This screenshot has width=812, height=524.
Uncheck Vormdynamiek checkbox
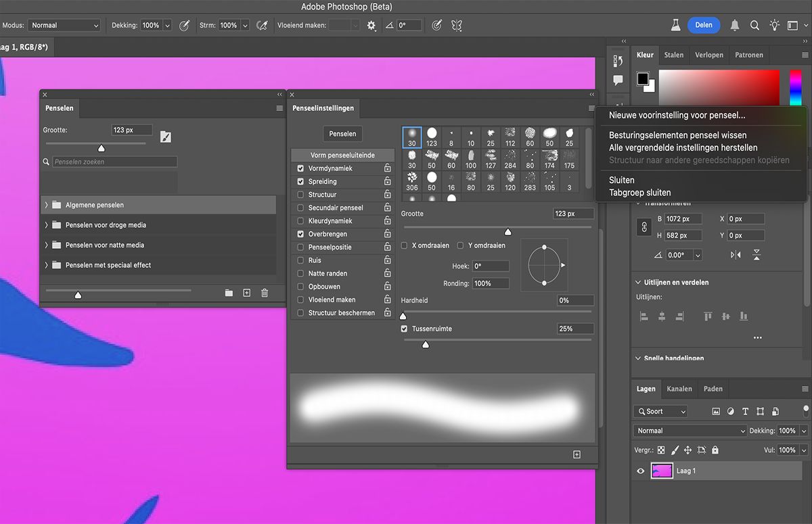click(x=300, y=168)
